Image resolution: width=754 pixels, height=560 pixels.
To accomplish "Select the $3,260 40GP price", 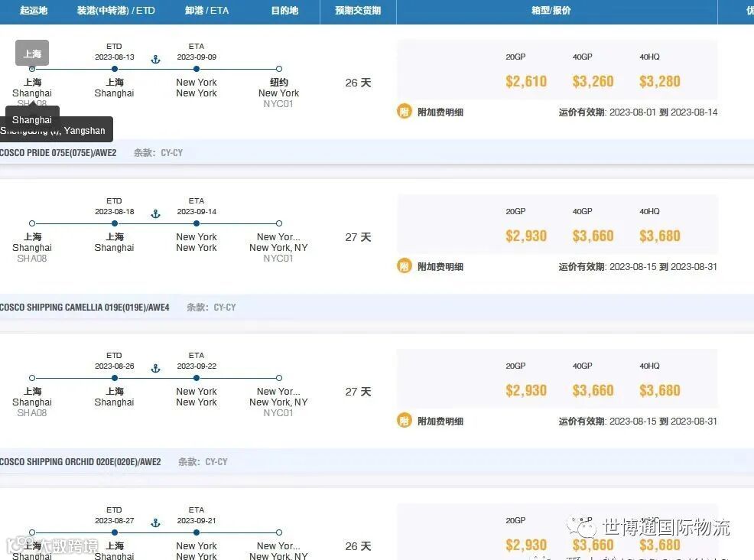I will (x=593, y=81).
